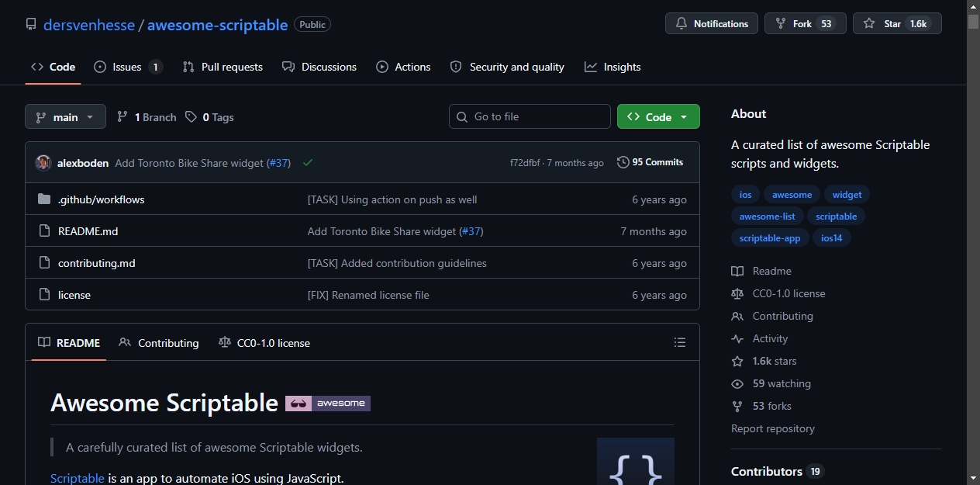Screen dimensions: 980x485
Task: Click the widget topic tag
Action: (x=847, y=195)
